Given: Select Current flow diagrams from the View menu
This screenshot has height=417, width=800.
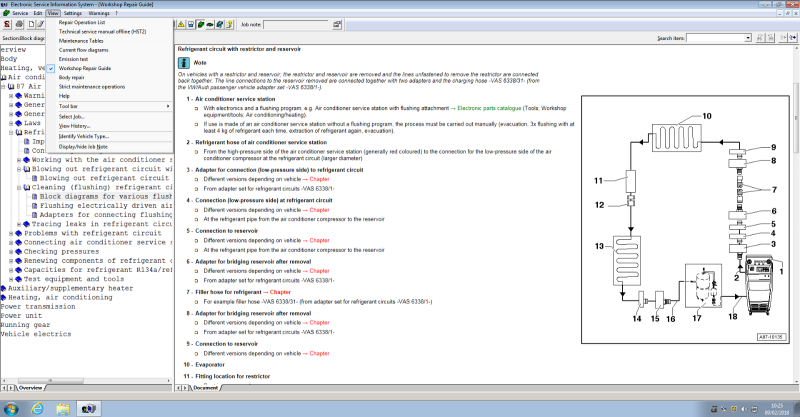Looking at the screenshot, I should (x=85, y=49).
